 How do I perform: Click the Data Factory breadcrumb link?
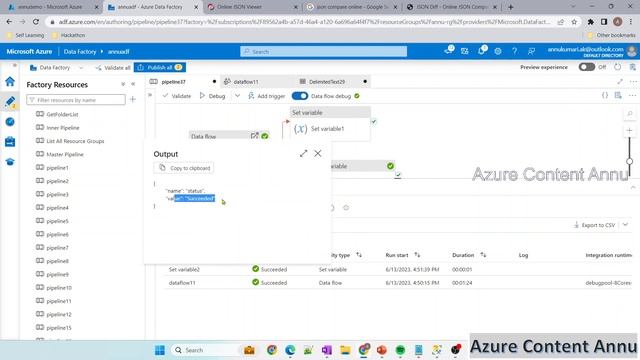80,51
